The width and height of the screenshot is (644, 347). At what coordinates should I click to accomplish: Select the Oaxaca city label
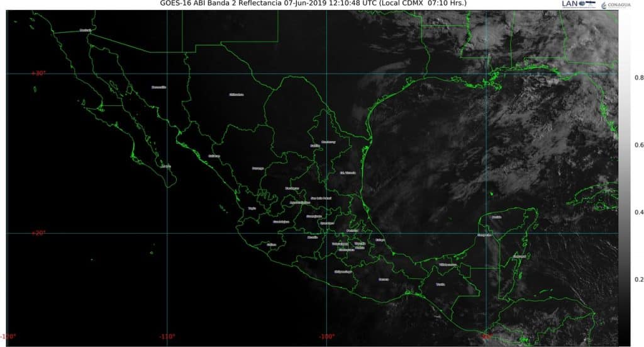[384, 279]
